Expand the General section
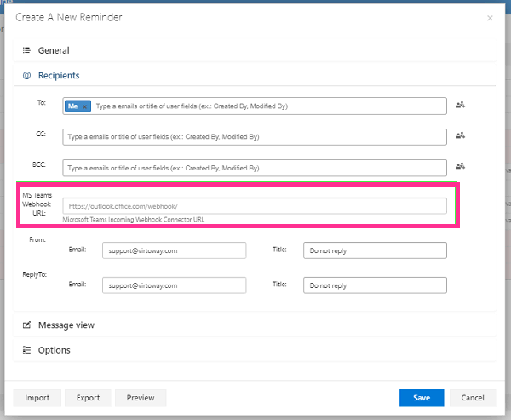Viewport: 511px width, 420px height. [x=255, y=50]
